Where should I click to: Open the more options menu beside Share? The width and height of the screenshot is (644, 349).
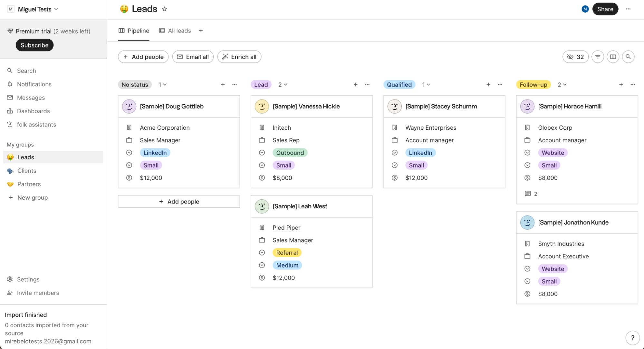628,9
